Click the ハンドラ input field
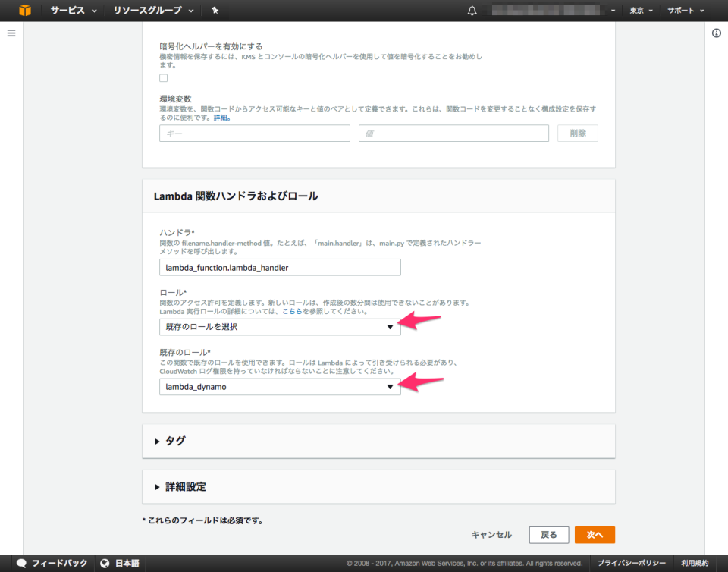728x572 pixels. 279,267
